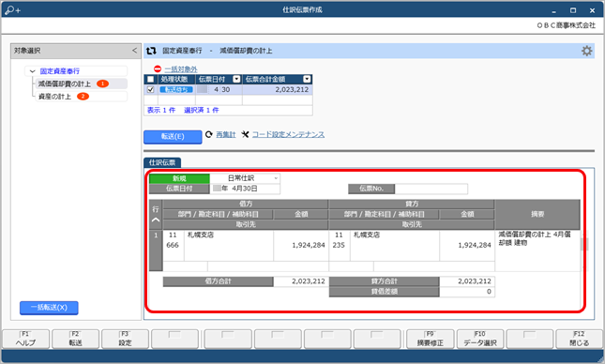Image resolution: width=605 pixels, height=364 pixels.
Task: Click the 一括転送(X) button
Action: (49, 308)
